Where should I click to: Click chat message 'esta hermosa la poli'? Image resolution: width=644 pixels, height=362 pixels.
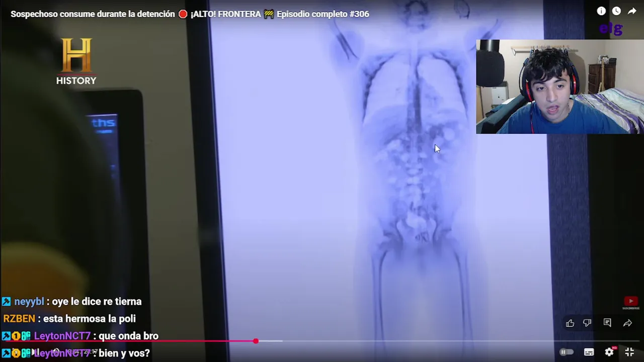point(90,319)
